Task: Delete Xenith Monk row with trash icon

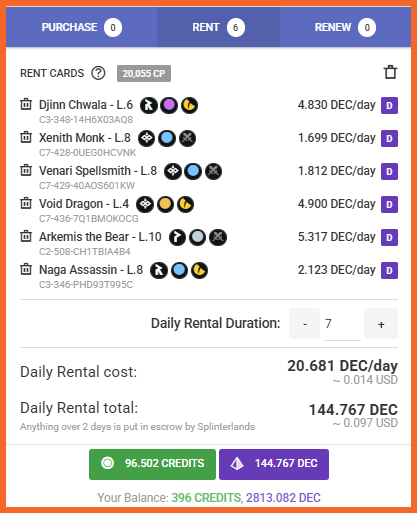Action: [26, 137]
